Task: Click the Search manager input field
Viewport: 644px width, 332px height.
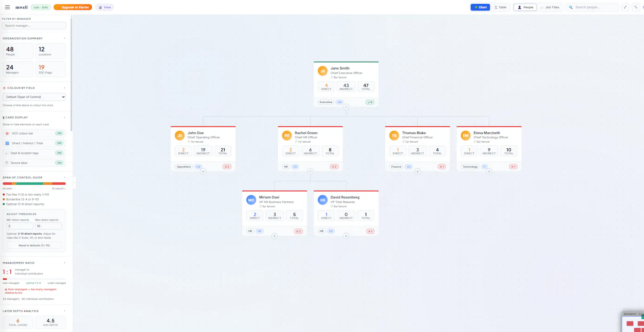Action: point(34,26)
